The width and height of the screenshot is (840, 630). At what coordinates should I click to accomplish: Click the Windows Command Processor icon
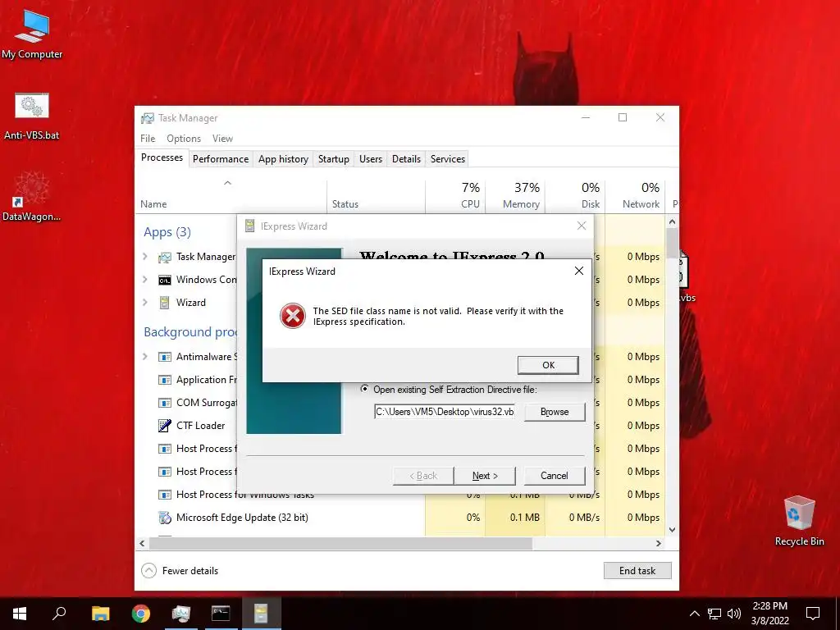pos(164,281)
